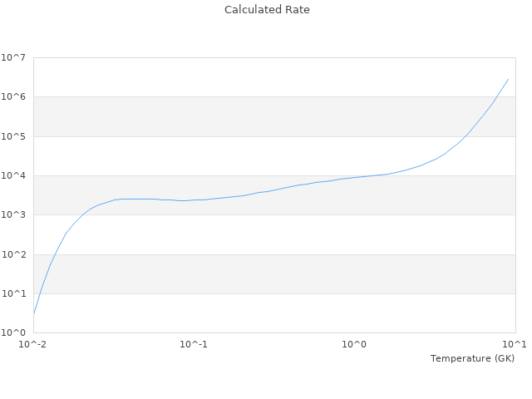The image size is (532, 399).
Task: Click the 10^4 y-axis tick label
Action: (13, 176)
